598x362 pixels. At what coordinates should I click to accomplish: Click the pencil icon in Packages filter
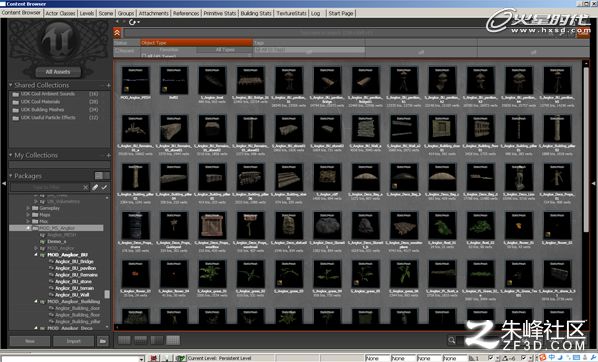(x=95, y=187)
